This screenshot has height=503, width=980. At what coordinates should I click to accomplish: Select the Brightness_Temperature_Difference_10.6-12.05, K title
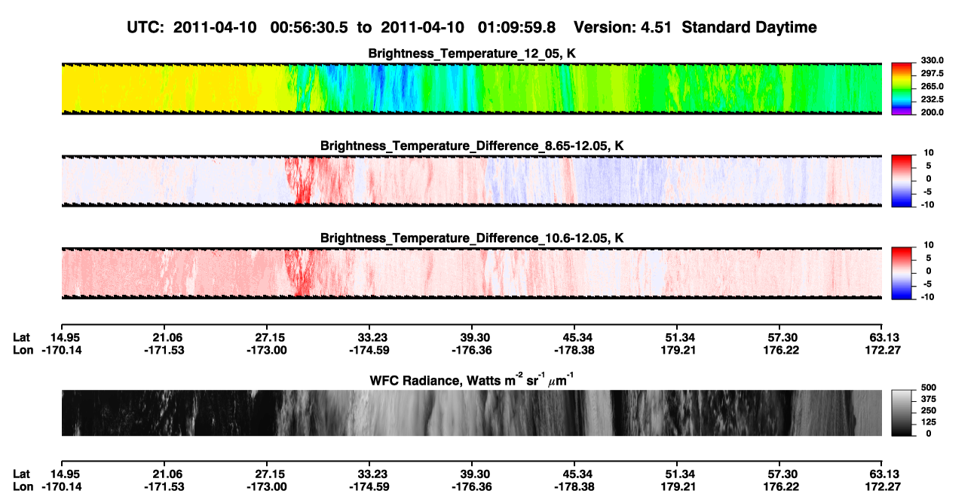[472, 238]
